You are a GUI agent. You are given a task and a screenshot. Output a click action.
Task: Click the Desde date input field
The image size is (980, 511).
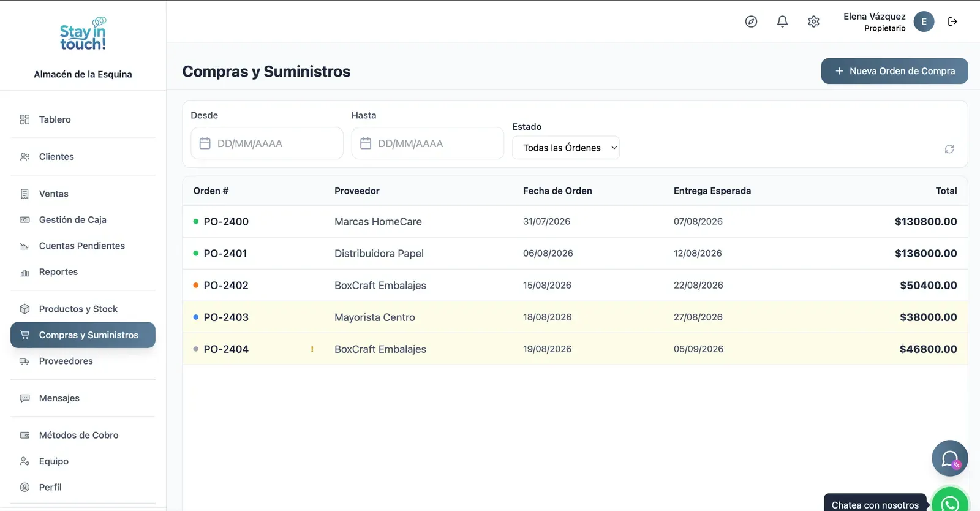(267, 143)
